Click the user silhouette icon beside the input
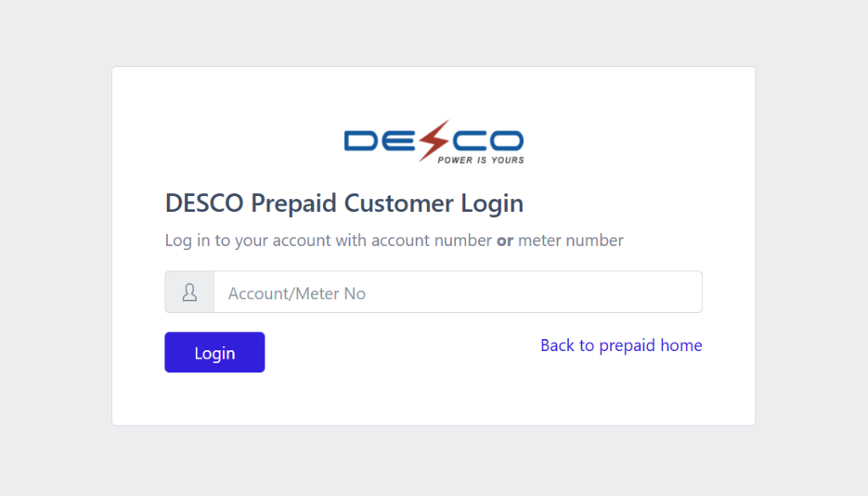 (189, 293)
